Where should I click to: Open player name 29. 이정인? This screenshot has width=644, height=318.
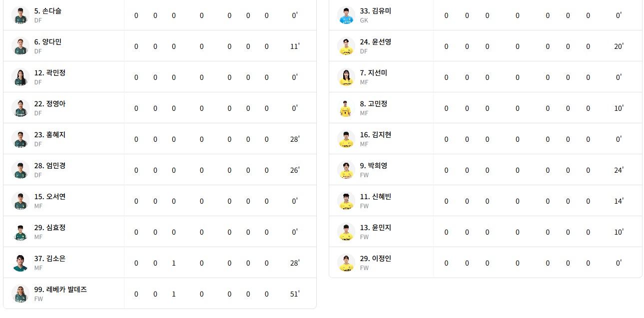(x=376, y=259)
